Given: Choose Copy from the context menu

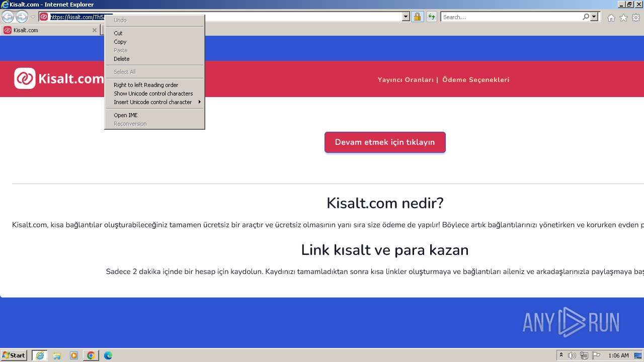Looking at the screenshot, I should pos(154,42).
